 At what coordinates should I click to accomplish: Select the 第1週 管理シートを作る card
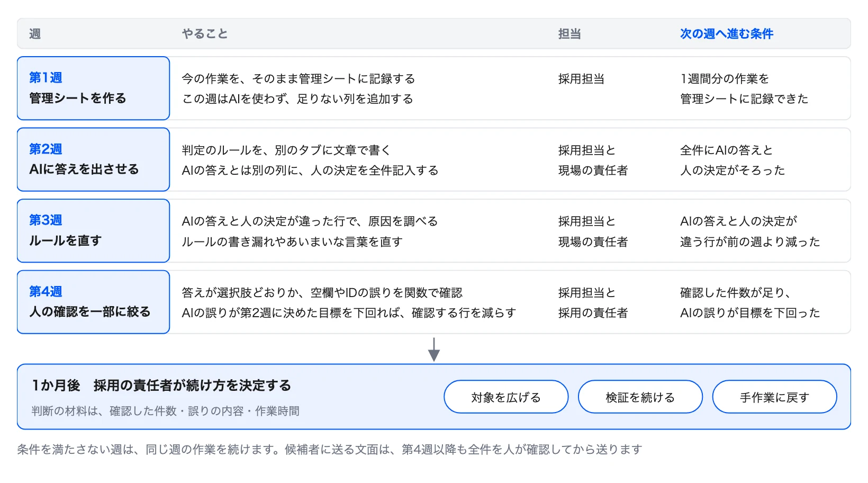coord(93,88)
